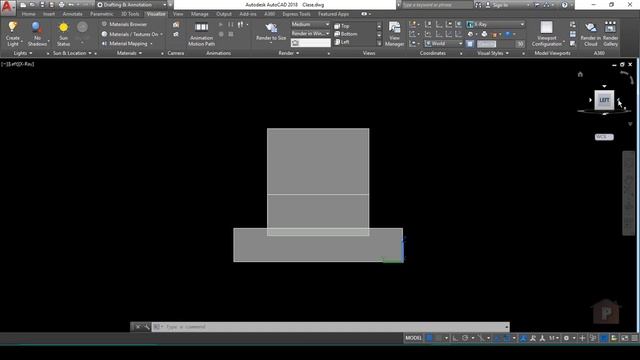Select the Left view in Views list
640x360 pixels.
342,42
